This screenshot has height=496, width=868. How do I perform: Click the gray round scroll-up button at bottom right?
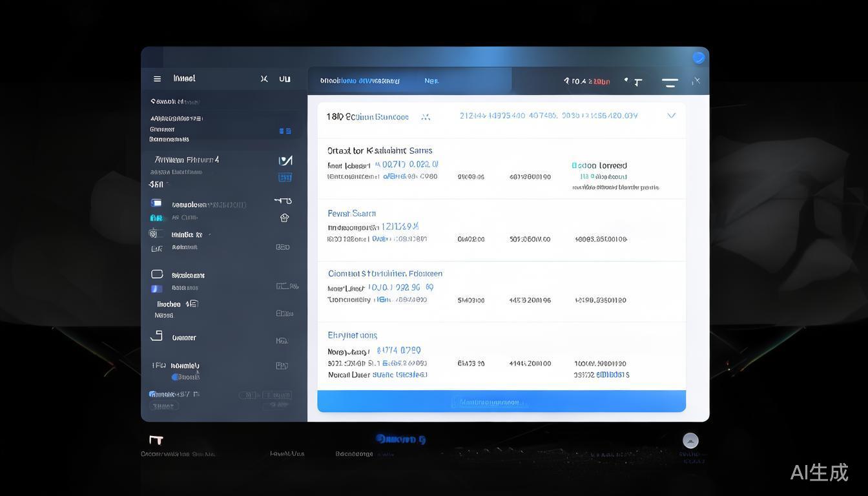tap(690, 440)
